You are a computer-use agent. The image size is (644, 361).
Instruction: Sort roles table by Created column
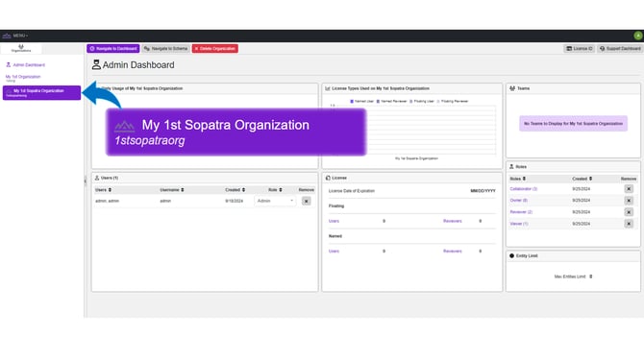click(x=582, y=179)
